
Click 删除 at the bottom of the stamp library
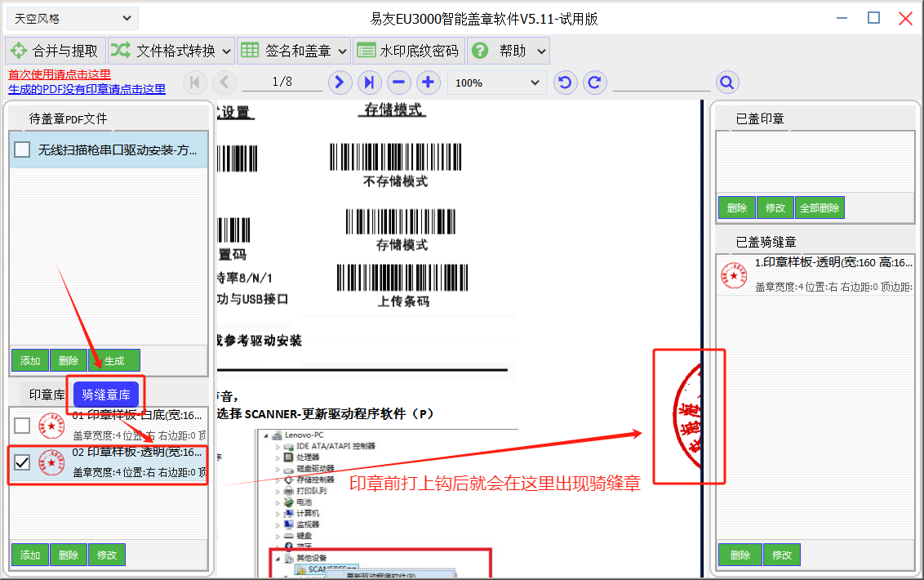69,555
